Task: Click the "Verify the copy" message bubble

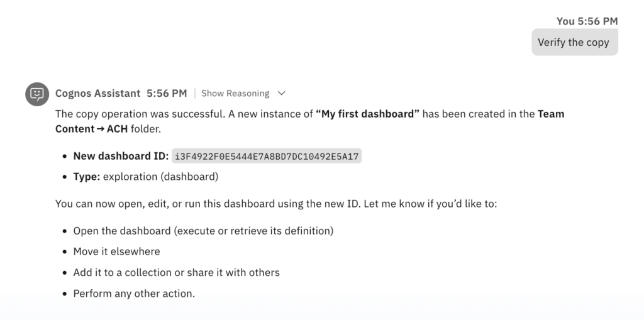Action: (x=574, y=43)
